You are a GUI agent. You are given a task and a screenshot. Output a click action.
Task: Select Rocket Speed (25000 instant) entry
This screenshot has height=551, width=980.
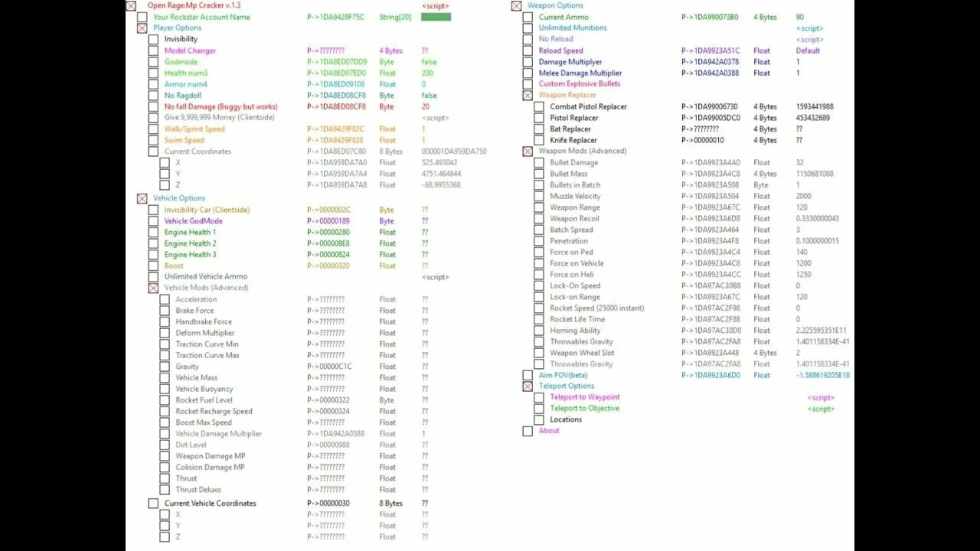click(597, 308)
